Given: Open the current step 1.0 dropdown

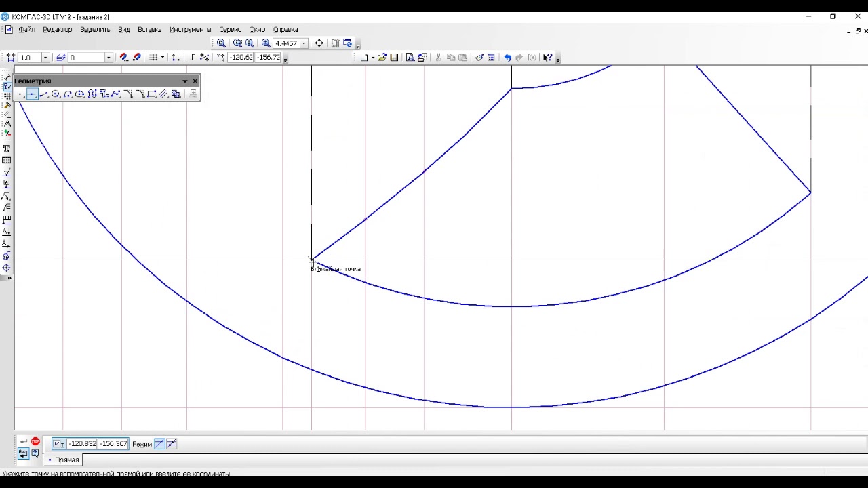Looking at the screenshot, I should (x=45, y=58).
